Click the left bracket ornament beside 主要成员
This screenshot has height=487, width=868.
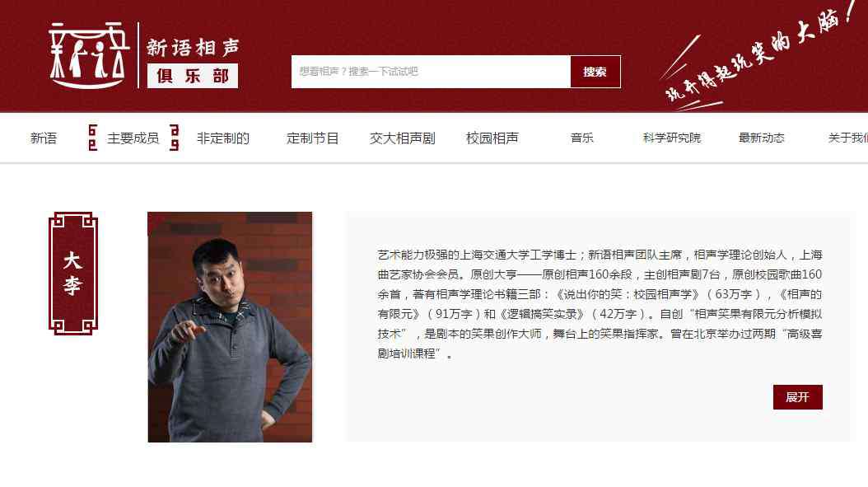[x=92, y=138]
